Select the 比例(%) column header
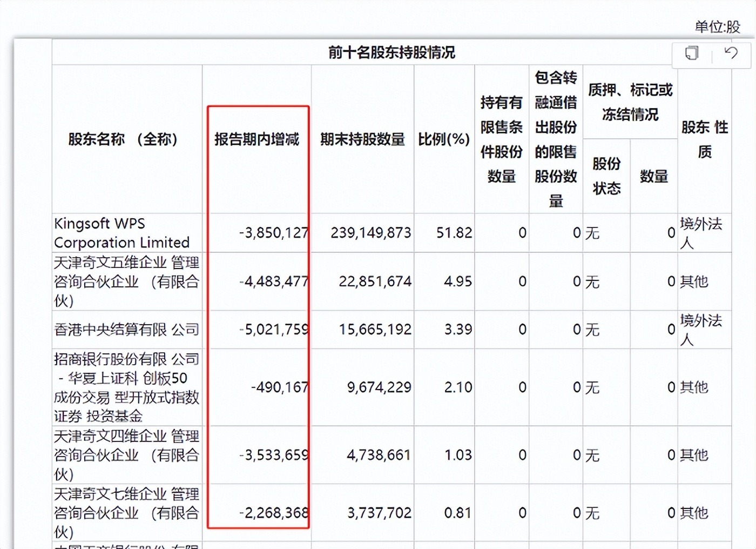 [443, 139]
